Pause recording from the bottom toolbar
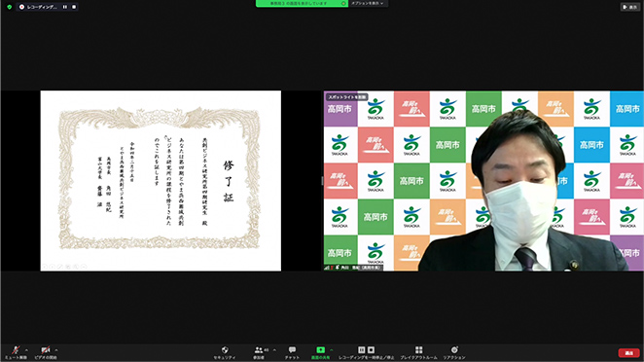 (362, 349)
